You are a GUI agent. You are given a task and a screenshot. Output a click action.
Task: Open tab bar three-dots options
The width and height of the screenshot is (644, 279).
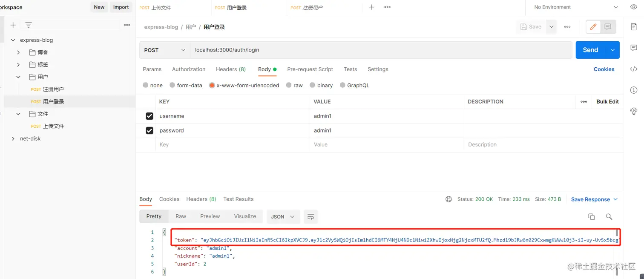pyautogui.click(x=387, y=7)
